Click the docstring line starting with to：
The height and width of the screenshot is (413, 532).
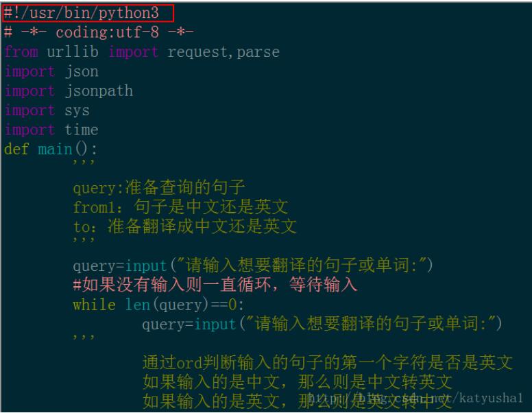[184, 226]
